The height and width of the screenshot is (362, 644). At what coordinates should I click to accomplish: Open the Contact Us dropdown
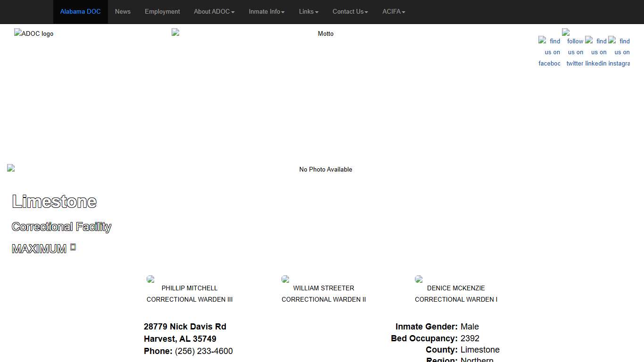click(350, 12)
